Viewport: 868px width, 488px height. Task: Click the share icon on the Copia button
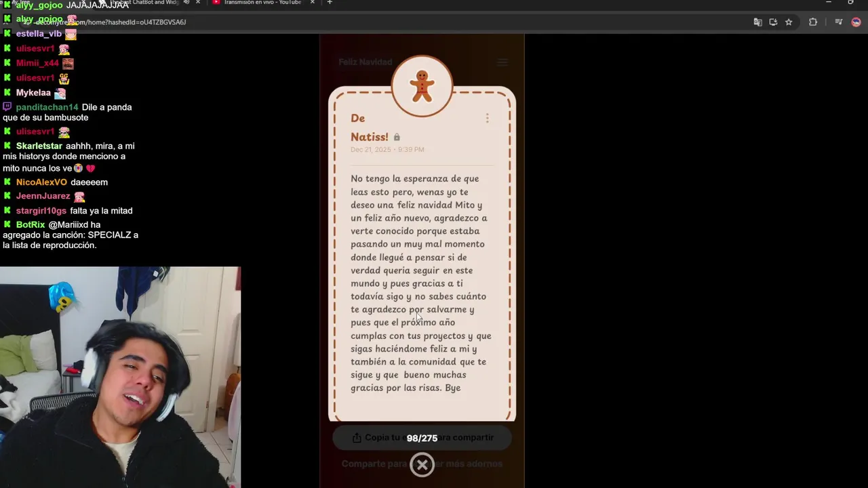pos(357,438)
